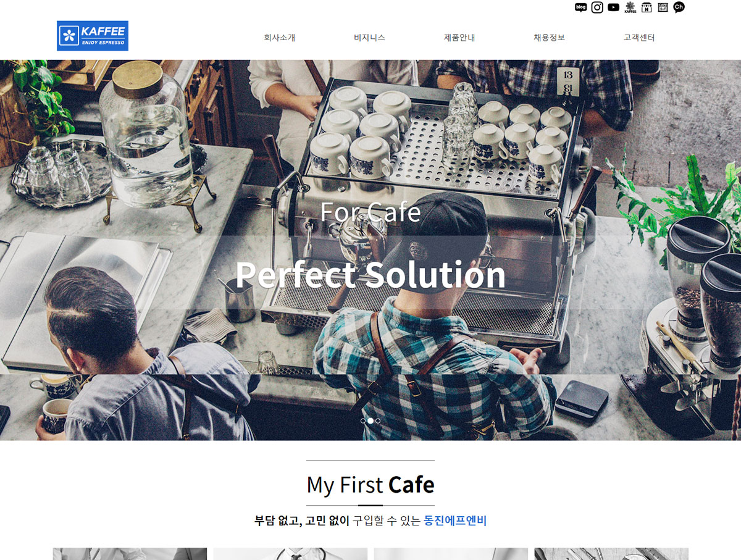Expand the 채용정보 menu
Image resolution: width=741 pixels, height=560 pixels.
point(549,38)
